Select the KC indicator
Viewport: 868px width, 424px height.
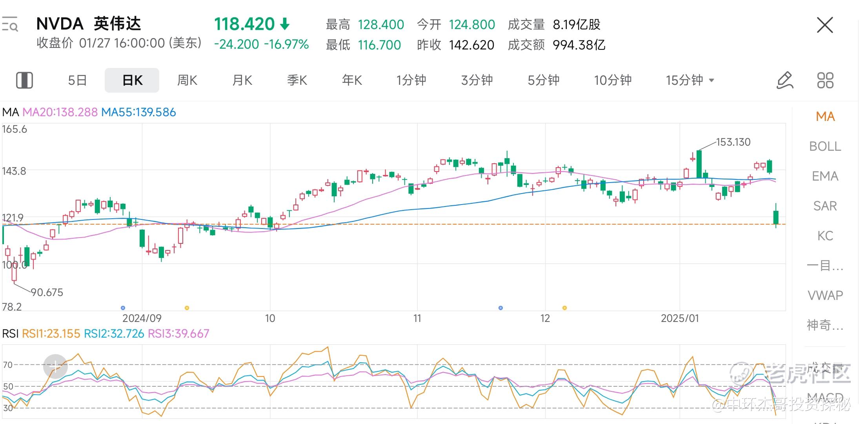(825, 236)
